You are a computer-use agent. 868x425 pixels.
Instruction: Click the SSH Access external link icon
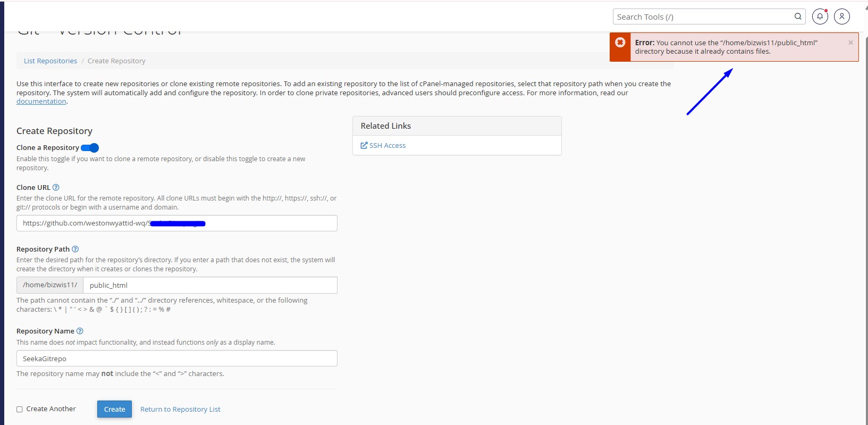[x=364, y=145]
